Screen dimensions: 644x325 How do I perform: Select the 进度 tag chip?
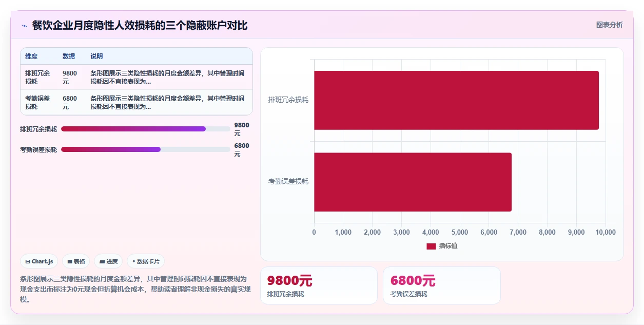(x=108, y=261)
